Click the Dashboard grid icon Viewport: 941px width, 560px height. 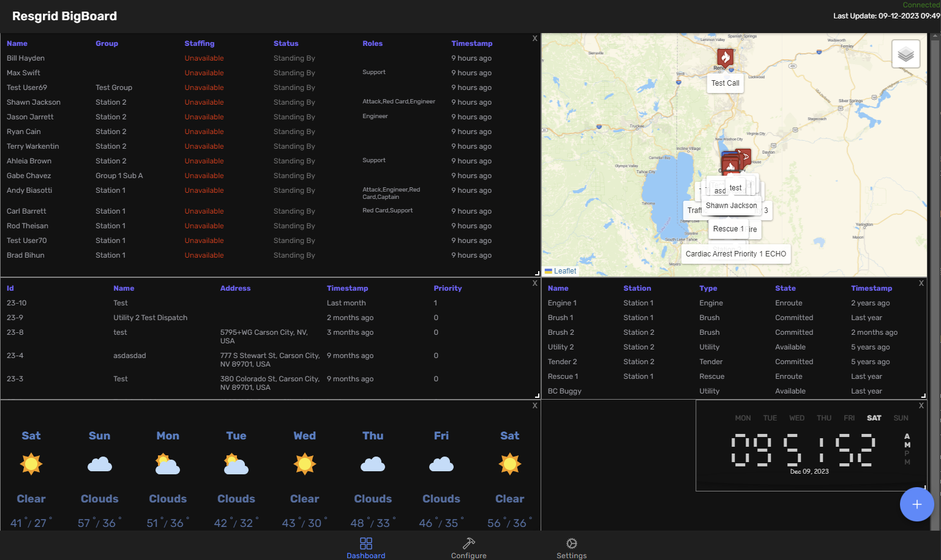tap(366, 543)
